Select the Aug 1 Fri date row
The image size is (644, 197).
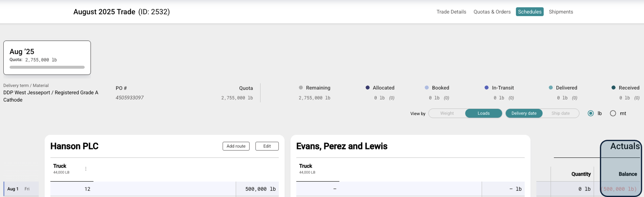[19, 189]
